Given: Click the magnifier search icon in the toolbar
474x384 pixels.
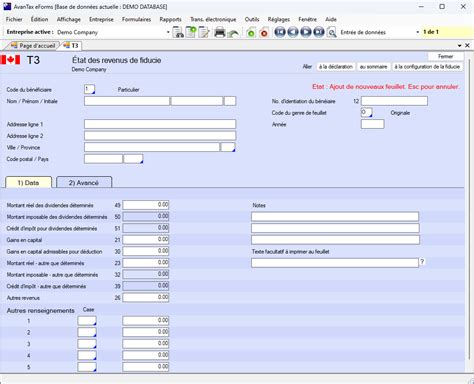Looking at the screenshot, I should coord(331,33).
